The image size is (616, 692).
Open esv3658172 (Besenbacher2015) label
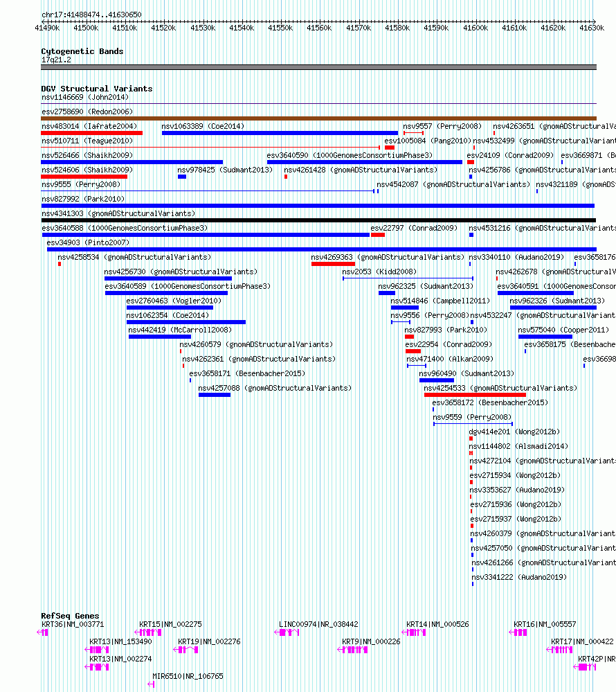490,403
